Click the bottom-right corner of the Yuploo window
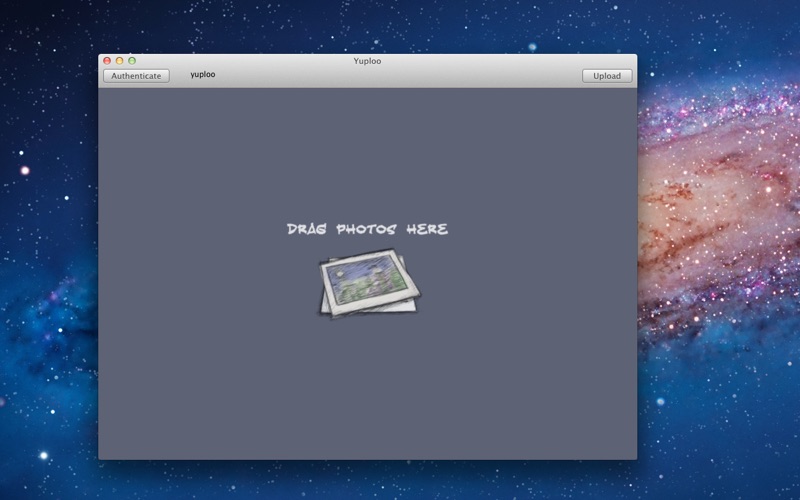 (x=634, y=457)
